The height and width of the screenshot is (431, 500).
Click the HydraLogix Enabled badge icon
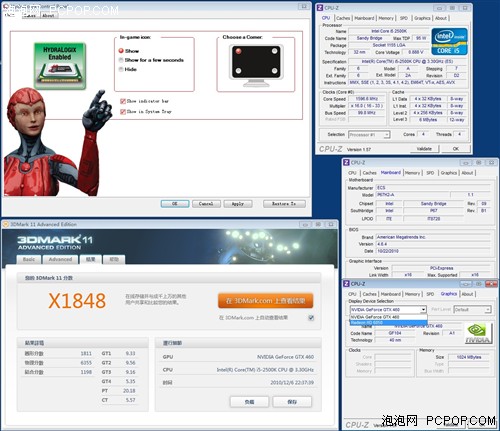pyautogui.click(x=60, y=66)
